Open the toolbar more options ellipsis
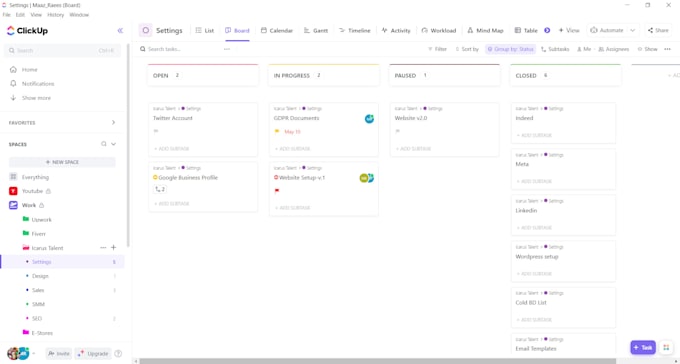 click(x=667, y=49)
